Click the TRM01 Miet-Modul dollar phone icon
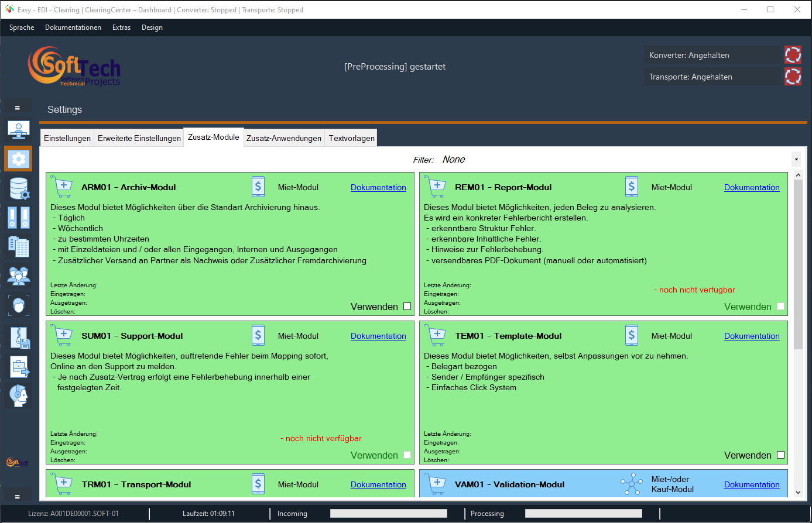This screenshot has width=812, height=523. (258, 484)
